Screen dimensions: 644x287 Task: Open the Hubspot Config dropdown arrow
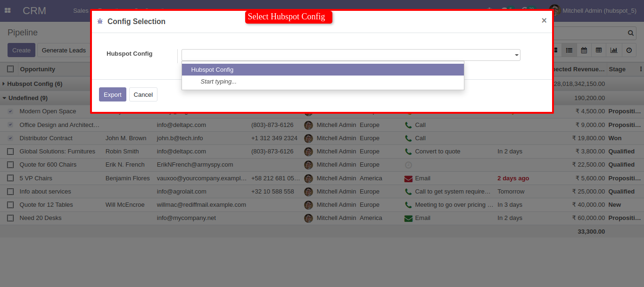pos(517,55)
